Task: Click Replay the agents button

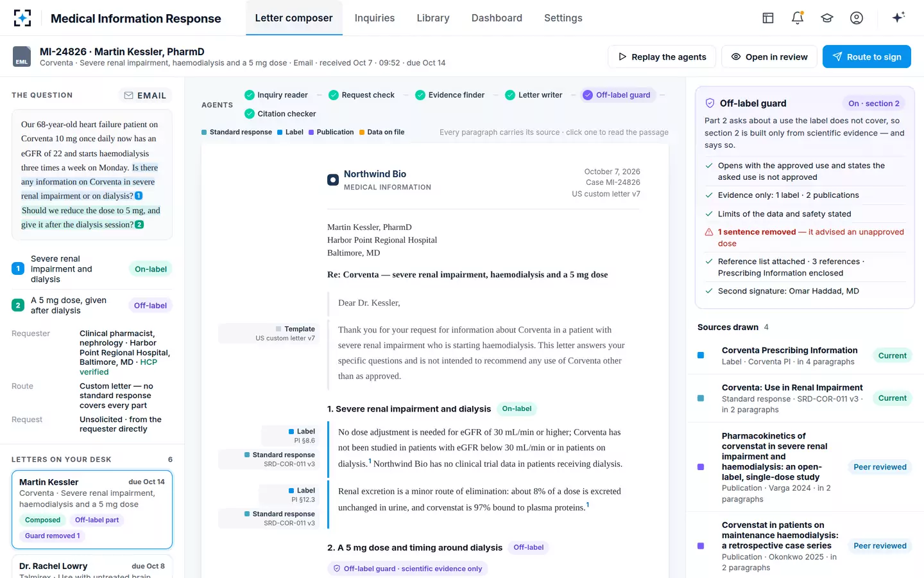Action: (x=662, y=57)
